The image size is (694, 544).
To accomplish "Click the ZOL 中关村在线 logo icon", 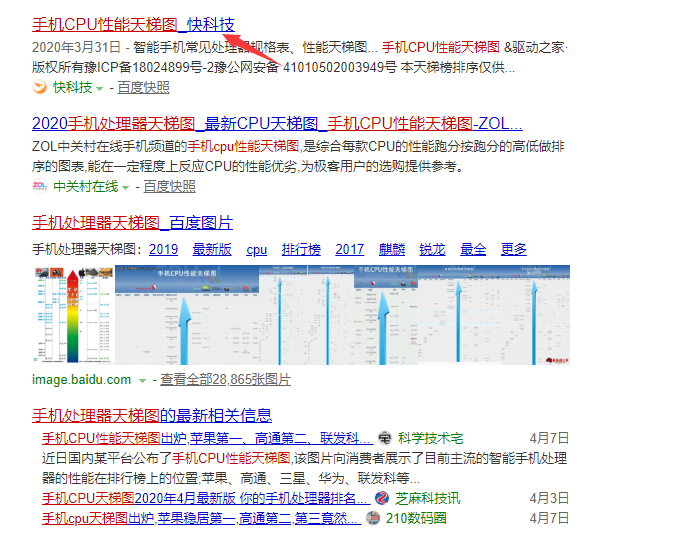I will (x=40, y=186).
